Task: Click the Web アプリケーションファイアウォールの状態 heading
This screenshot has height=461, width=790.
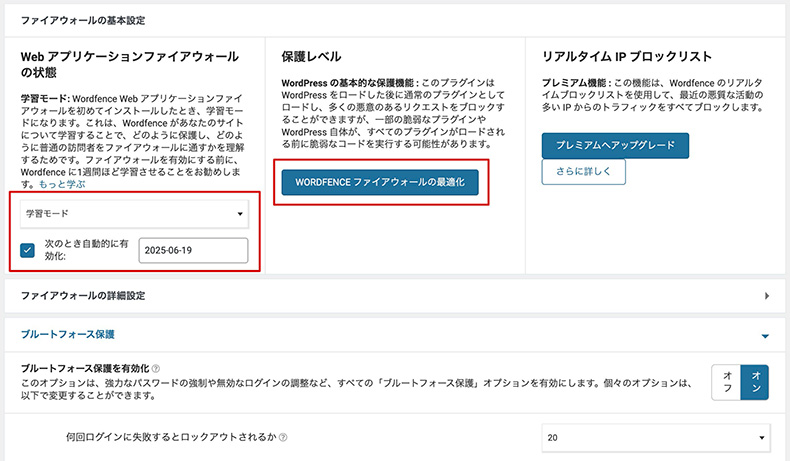Action: point(129,64)
